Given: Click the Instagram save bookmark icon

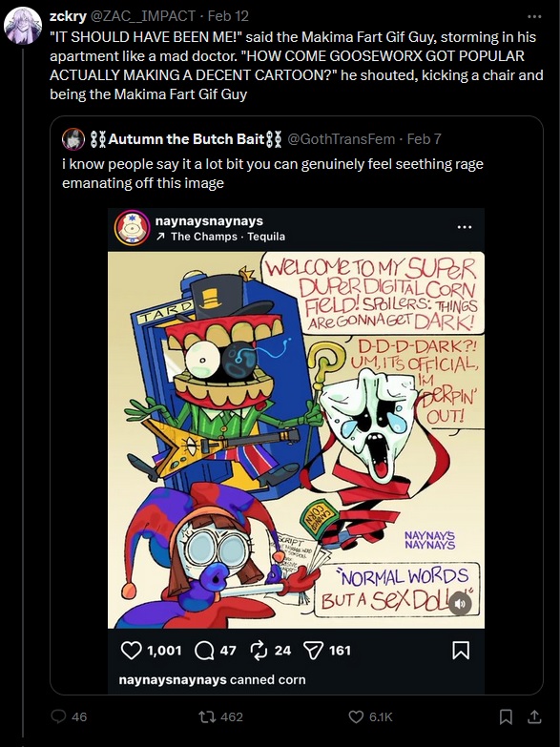Looking at the screenshot, I should [x=461, y=651].
